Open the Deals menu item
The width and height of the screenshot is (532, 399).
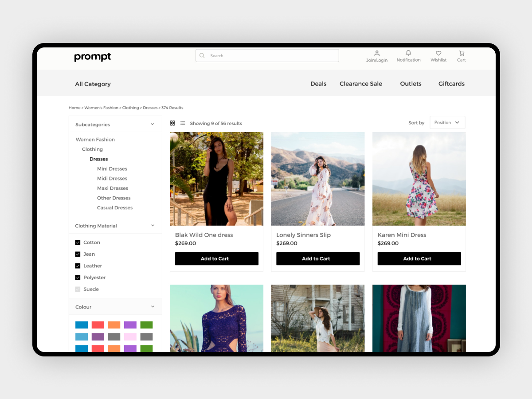click(318, 84)
